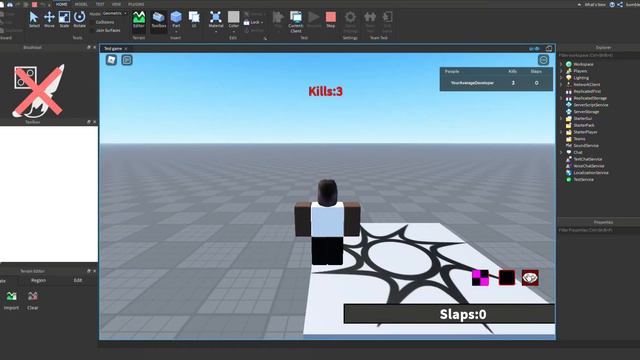The height and width of the screenshot is (360, 640).
Task: Expand the StarterGui node
Action: (x=562, y=118)
